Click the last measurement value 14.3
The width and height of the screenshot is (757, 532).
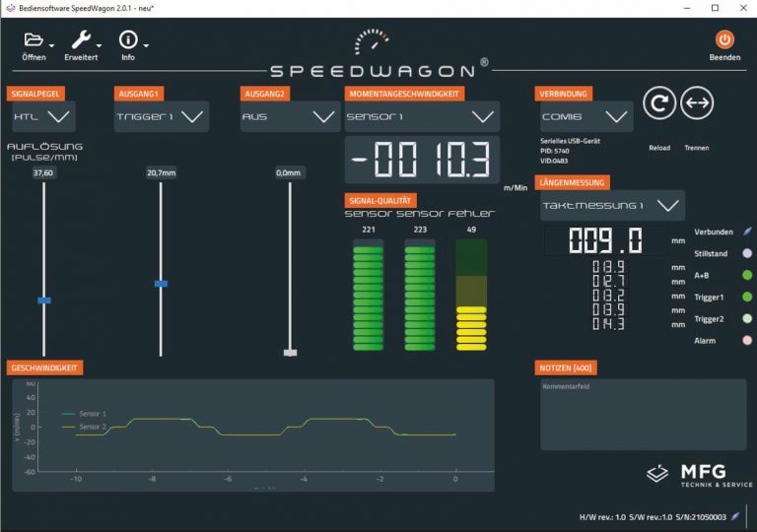(608, 323)
